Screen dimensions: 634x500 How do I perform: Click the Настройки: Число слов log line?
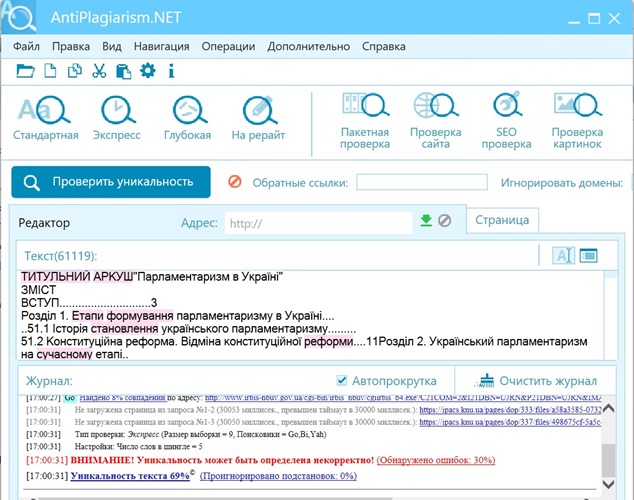(x=139, y=447)
